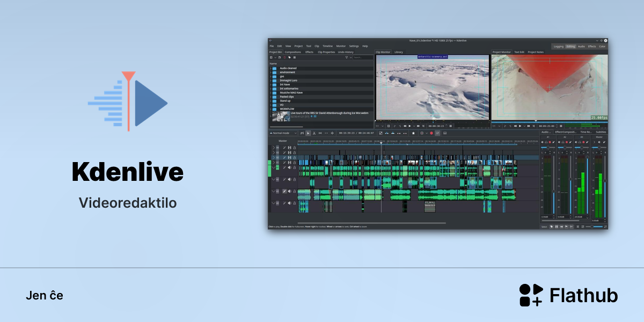644x322 pixels.
Task: Select the Stand up folder
Action: pyautogui.click(x=285, y=101)
